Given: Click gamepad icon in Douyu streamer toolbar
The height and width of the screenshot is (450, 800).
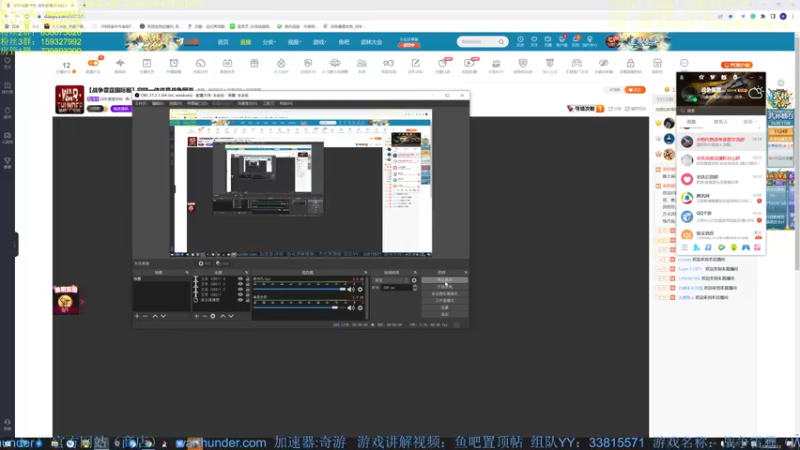Looking at the screenshot, I should point(577,63).
